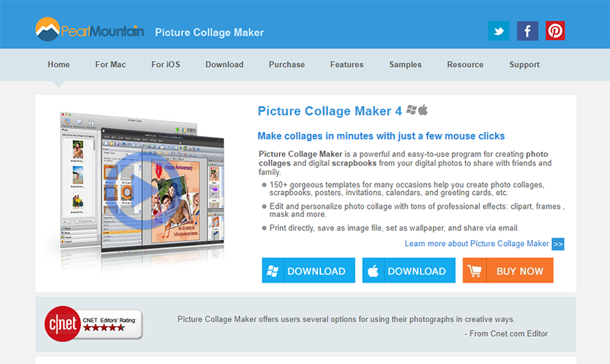Open the Support menu item

coord(525,65)
